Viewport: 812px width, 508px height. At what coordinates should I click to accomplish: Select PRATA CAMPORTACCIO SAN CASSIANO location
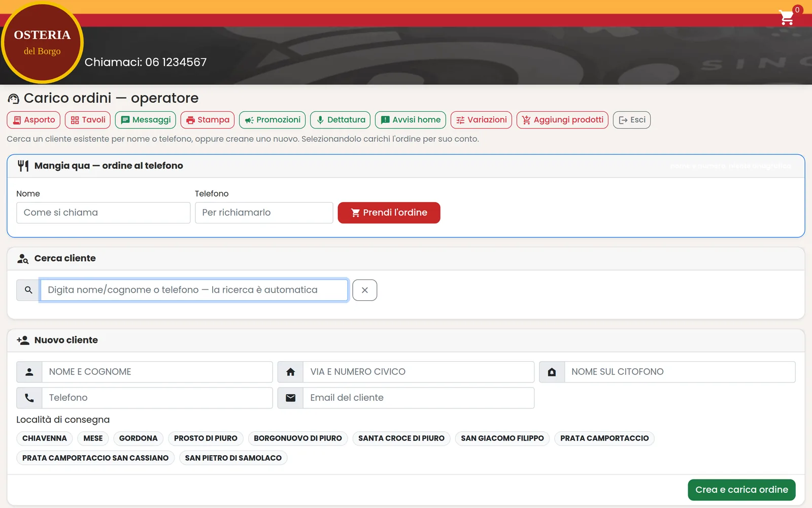point(95,458)
